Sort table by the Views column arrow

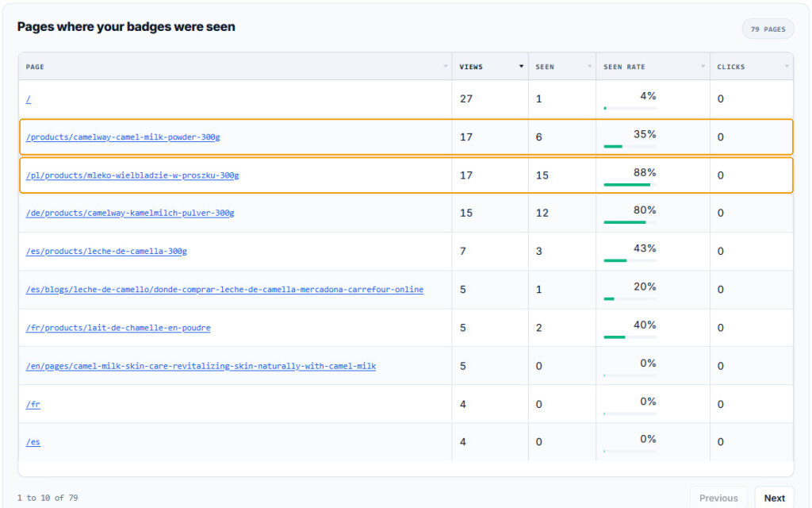pyautogui.click(x=521, y=67)
